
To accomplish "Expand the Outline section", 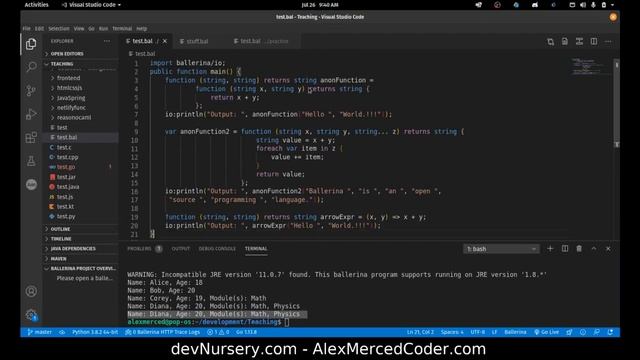I will tap(81, 229).
